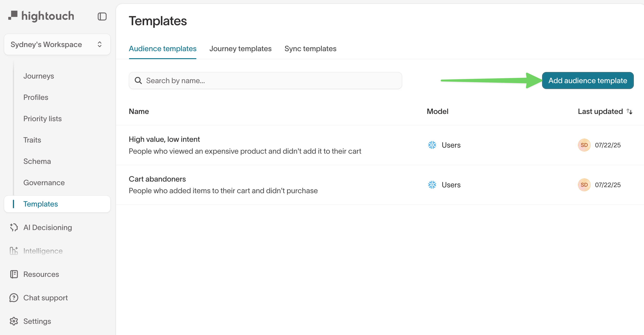Click the Resources book icon
The height and width of the screenshot is (335, 644).
coord(14,274)
